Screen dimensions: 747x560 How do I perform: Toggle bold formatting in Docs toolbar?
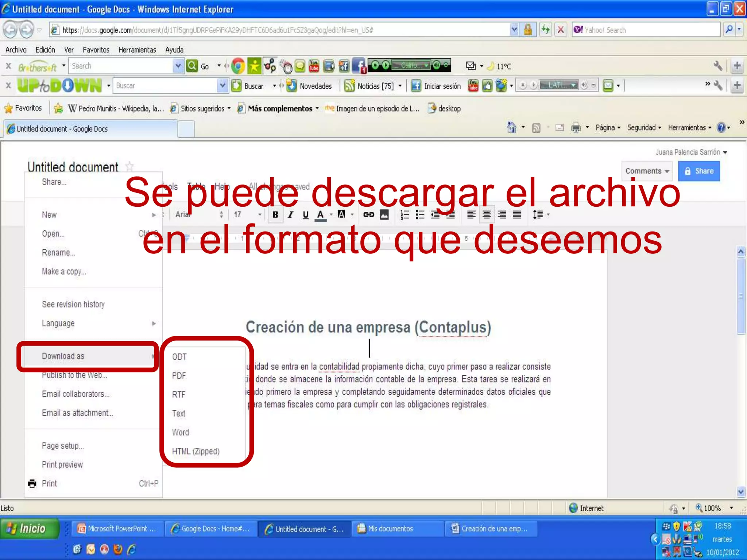point(275,215)
